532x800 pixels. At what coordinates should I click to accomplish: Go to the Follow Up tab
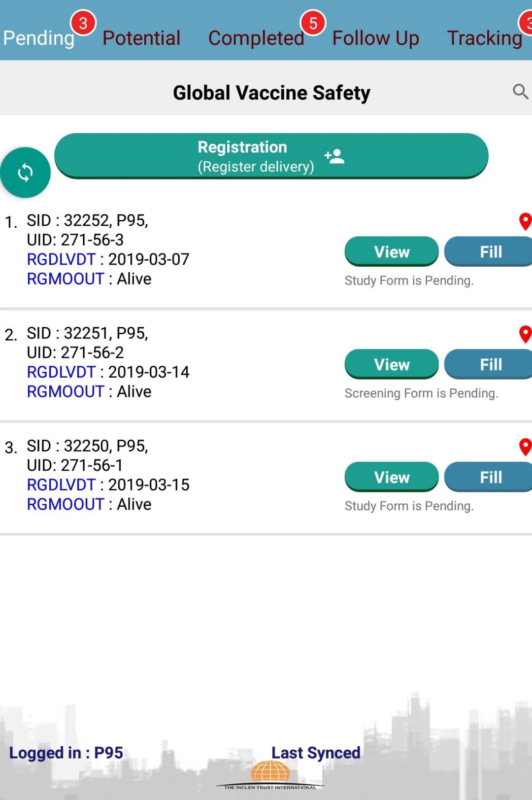click(375, 38)
